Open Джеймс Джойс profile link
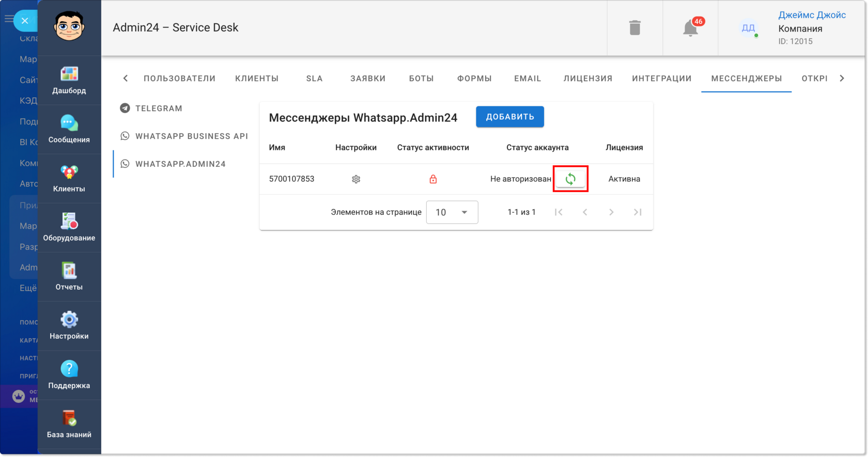 click(812, 15)
